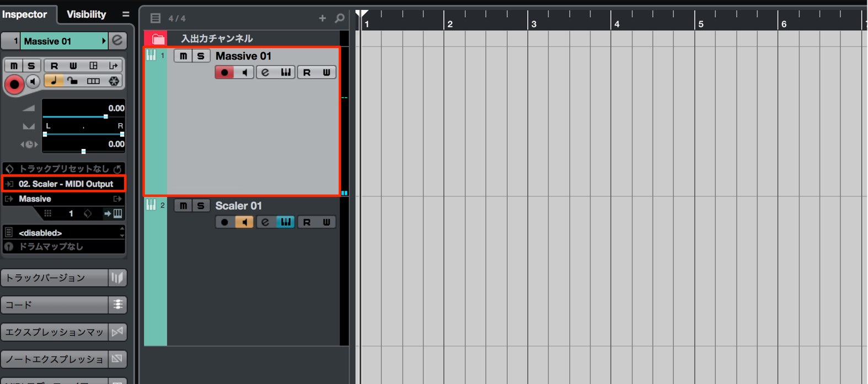Screen dimensions: 868x384
Task: Expand Massive 01 track name arrow
Action: point(104,41)
